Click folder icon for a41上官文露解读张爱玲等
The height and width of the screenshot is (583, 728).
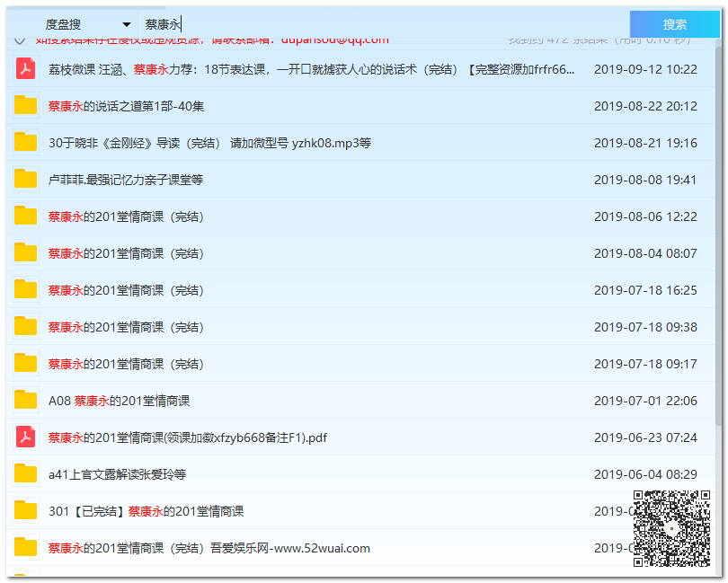(x=25, y=473)
